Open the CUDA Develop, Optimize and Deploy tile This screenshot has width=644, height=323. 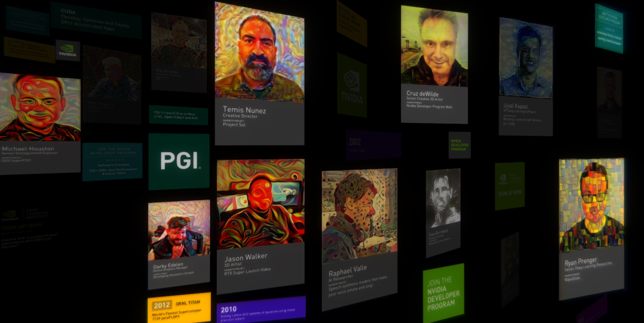(x=96, y=20)
